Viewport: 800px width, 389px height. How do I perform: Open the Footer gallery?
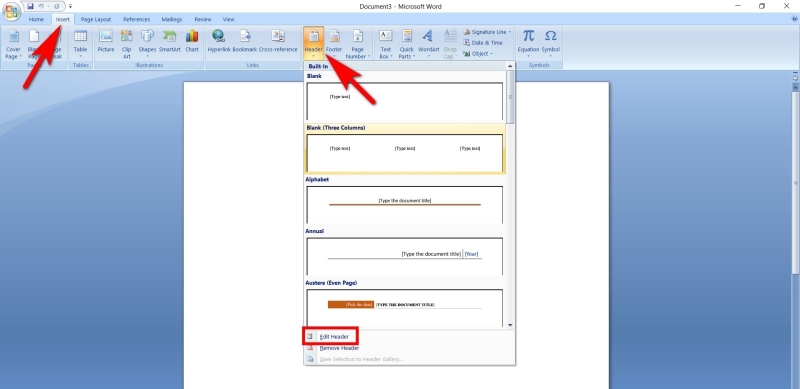tap(334, 44)
